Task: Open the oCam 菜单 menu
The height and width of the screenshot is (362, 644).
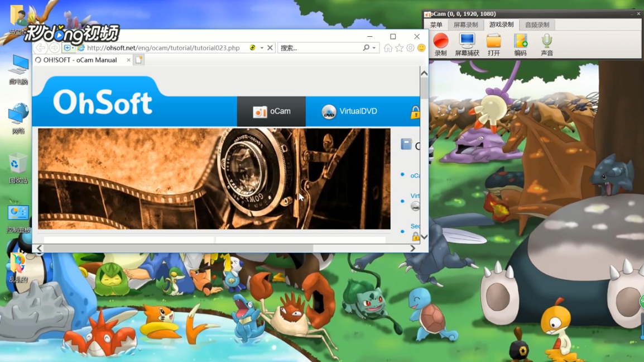Action: pyautogui.click(x=436, y=25)
